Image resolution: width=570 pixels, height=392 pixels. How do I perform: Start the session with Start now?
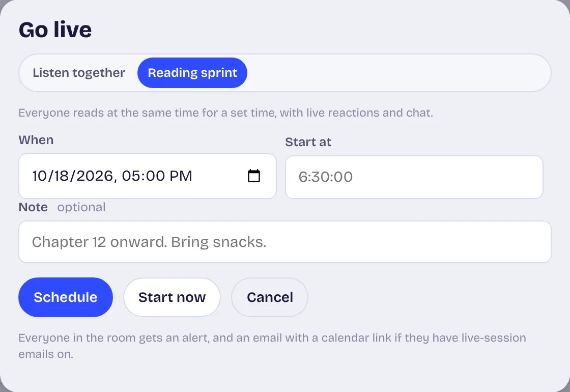point(172,297)
